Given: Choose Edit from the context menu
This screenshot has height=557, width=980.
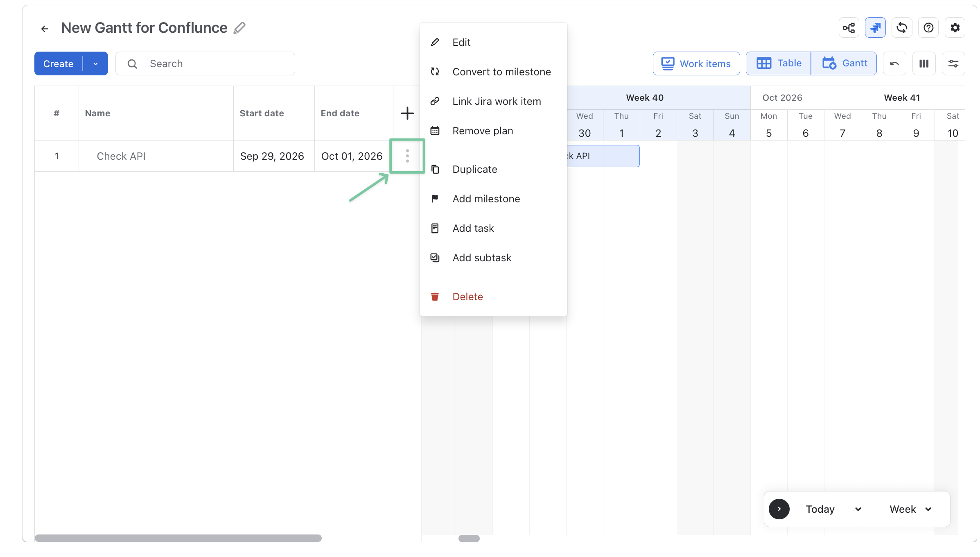Looking at the screenshot, I should point(494,42).
